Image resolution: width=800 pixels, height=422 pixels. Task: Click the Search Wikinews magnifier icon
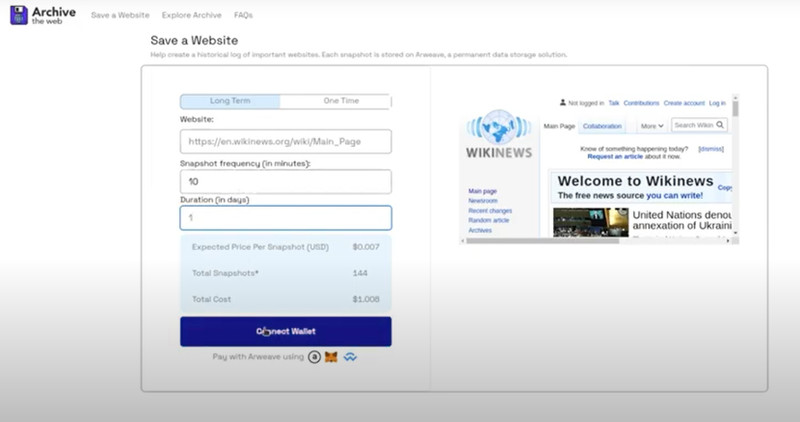720,125
